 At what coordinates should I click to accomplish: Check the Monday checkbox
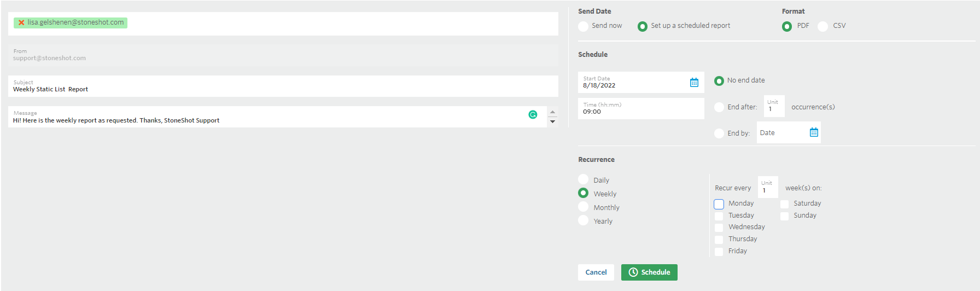click(x=719, y=204)
